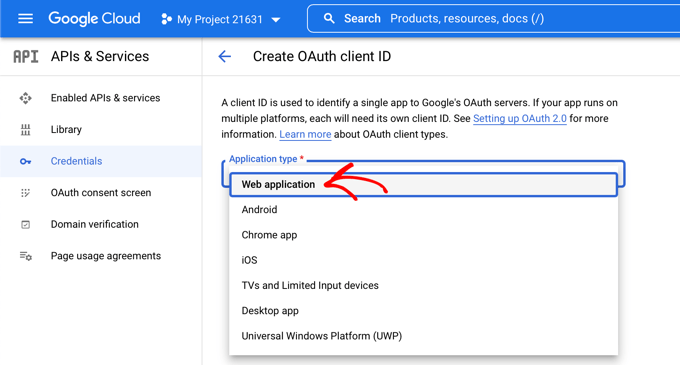Open Domain verification
This screenshot has width=680, height=365.
click(x=95, y=225)
